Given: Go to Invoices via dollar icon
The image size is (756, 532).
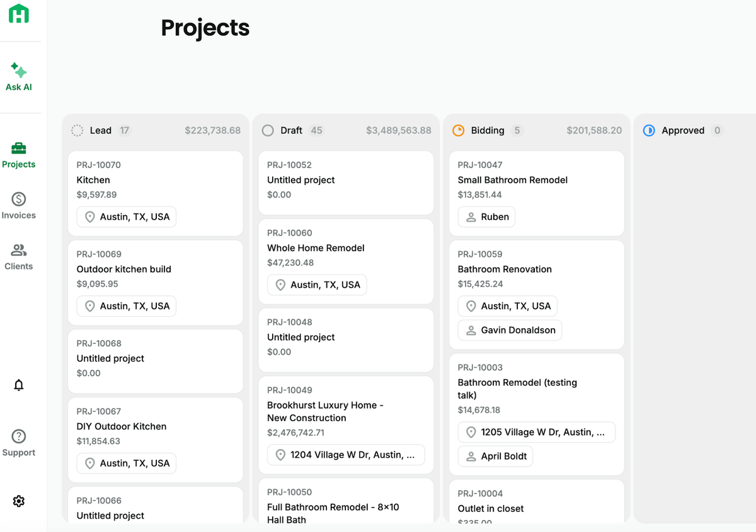Looking at the screenshot, I should click(19, 199).
